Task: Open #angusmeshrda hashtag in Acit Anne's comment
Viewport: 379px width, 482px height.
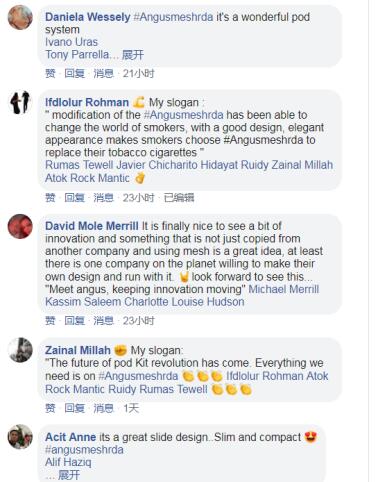Action: pos(84,450)
